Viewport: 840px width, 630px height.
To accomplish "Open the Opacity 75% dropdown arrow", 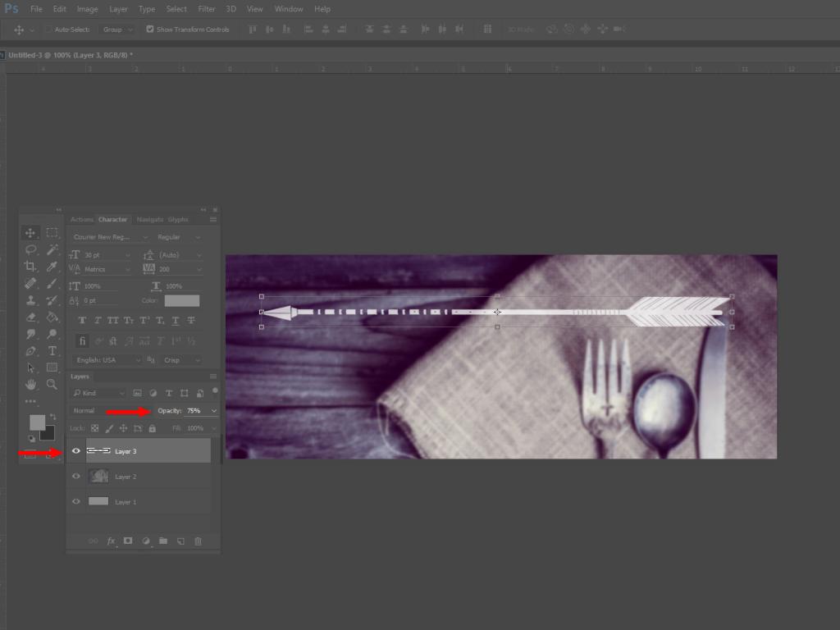I will point(214,410).
